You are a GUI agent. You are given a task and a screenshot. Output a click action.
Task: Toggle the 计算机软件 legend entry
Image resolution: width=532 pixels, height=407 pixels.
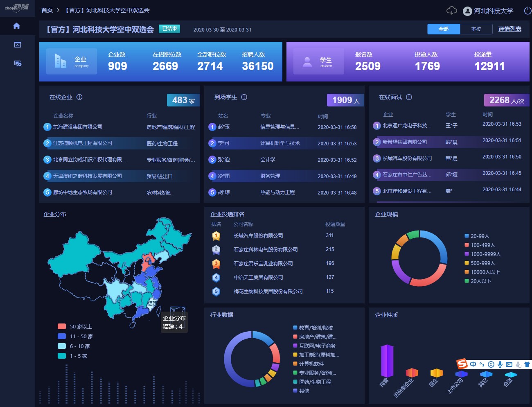point(308,364)
